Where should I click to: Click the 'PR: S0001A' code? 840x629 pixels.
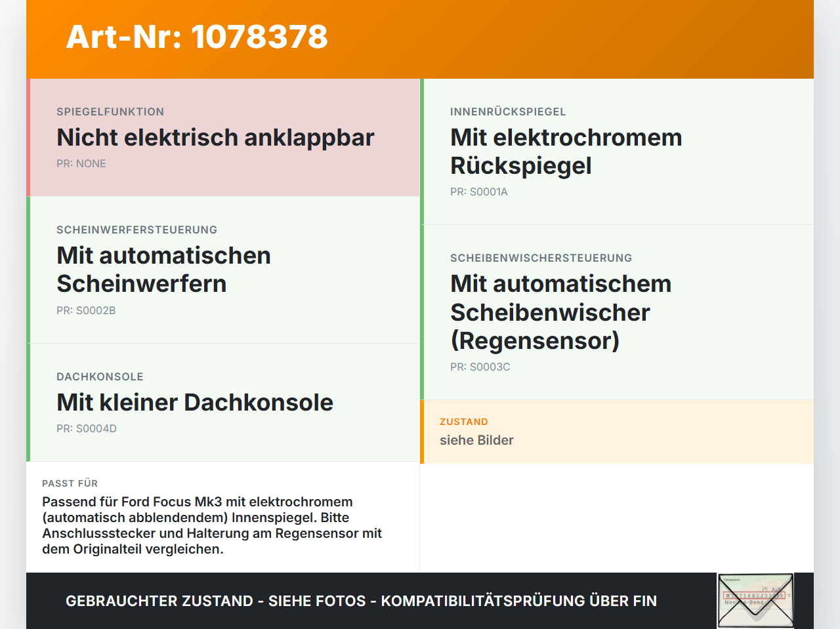click(x=479, y=192)
